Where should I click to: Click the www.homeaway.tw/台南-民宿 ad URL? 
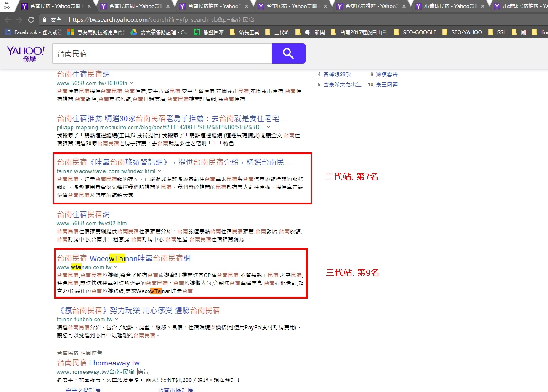click(x=96, y=372)
